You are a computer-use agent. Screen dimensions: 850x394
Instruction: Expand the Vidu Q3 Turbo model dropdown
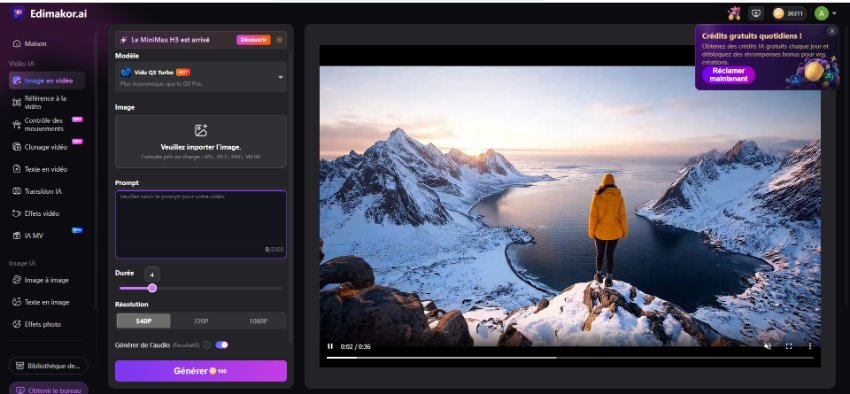point(201,77)
